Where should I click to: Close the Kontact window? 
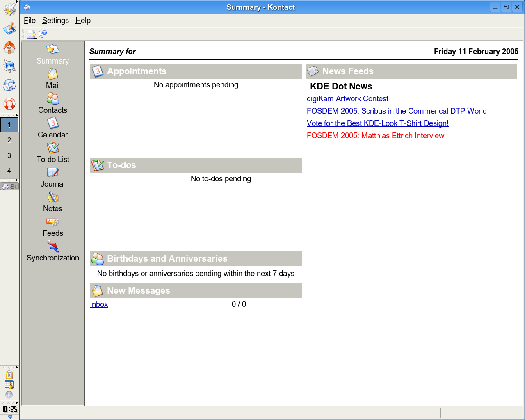coord(517,7)
